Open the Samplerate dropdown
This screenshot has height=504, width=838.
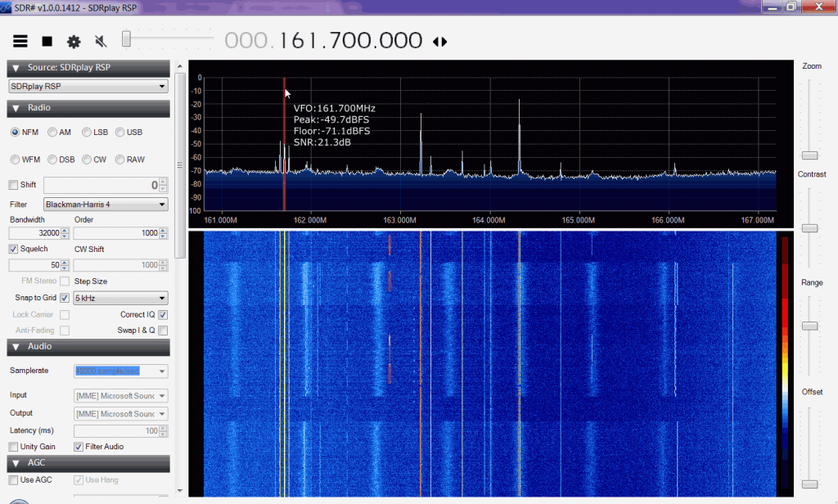pyautogui.click(x=119, y=371)
